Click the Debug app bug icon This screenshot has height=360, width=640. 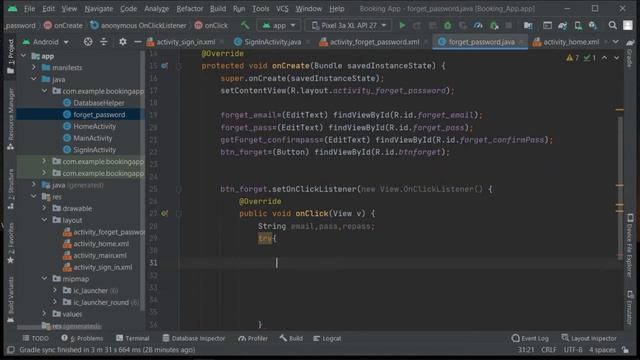coord(448,25)
